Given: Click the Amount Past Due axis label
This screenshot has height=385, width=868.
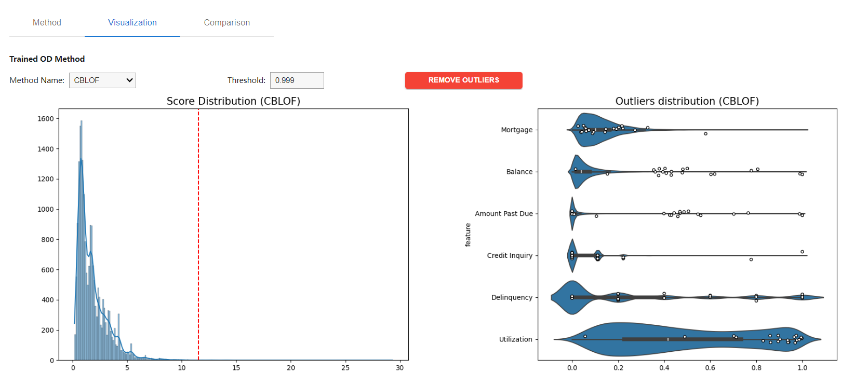Looking at the screenshot, I should [503, 214].
